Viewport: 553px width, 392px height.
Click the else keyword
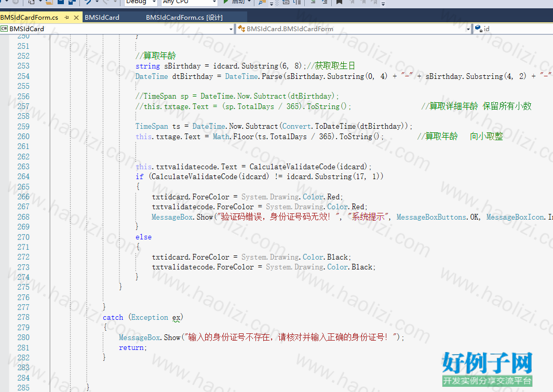(x=143, y=237)
